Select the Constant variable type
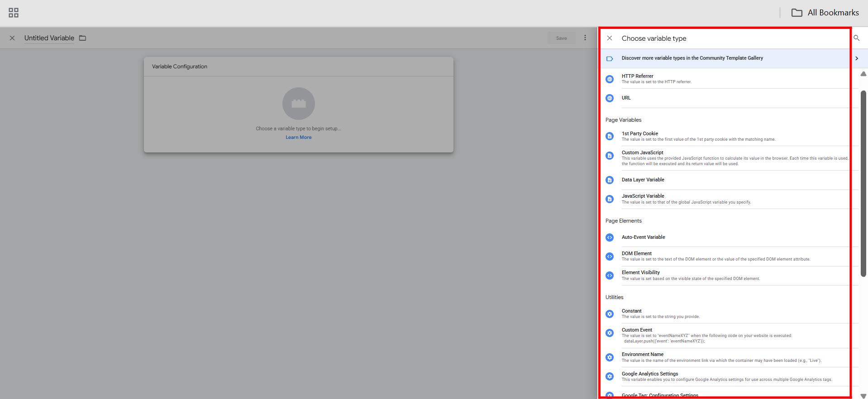The image size is (868, 399). click(732, 314)
